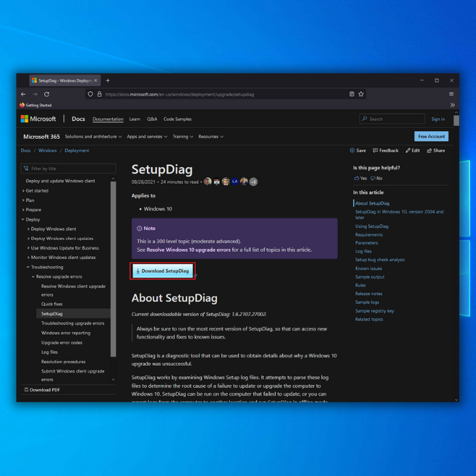Screen dimensions: 476x476
Task: Click the Microsoft logo
Action: 38,119
